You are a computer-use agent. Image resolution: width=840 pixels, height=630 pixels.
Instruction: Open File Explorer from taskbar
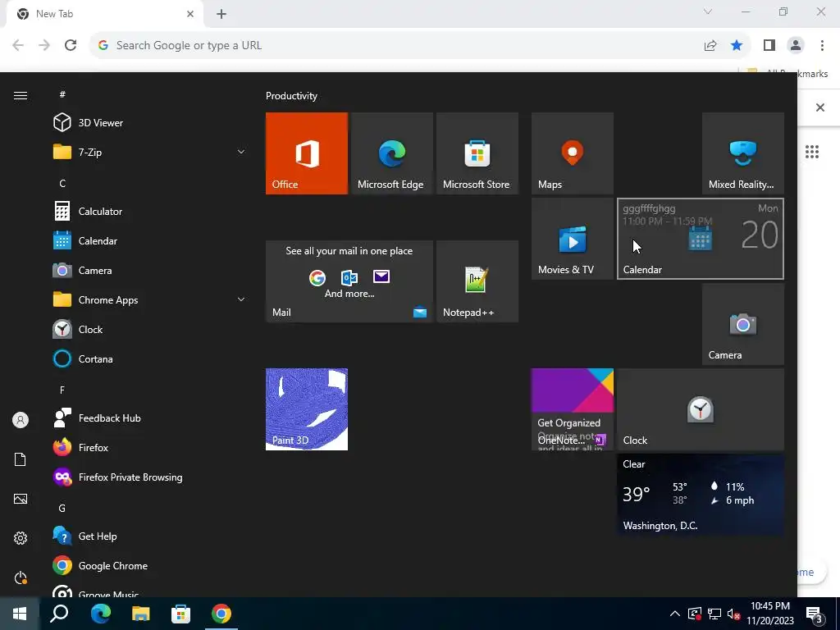click(140, 614)
